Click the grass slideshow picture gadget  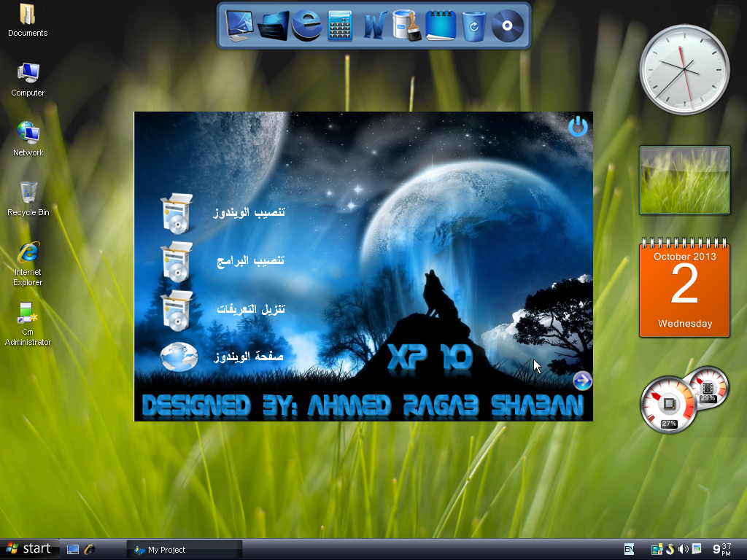[684, 180]
